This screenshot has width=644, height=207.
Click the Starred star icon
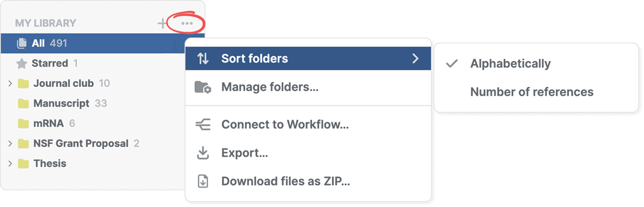[21, 64]
